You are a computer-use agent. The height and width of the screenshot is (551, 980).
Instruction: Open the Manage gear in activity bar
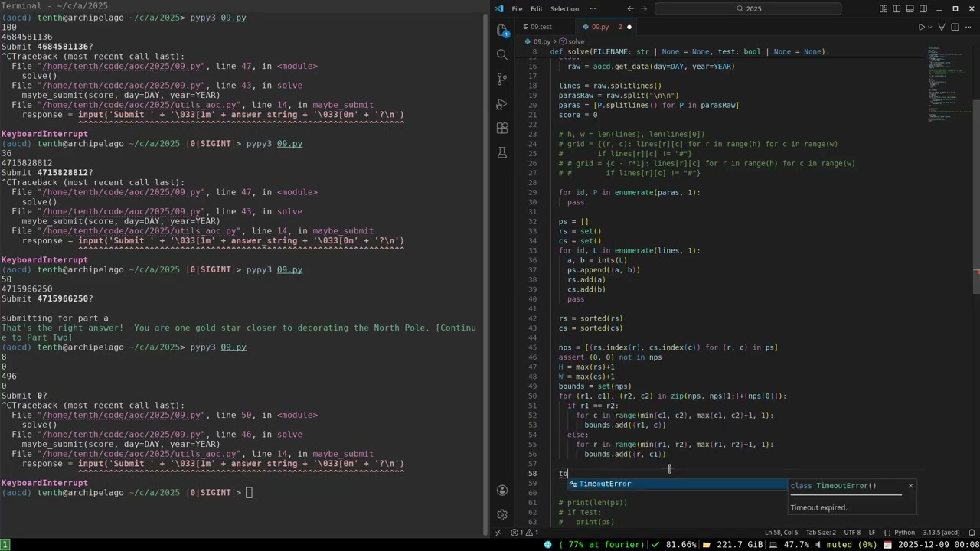coord(502,515)
